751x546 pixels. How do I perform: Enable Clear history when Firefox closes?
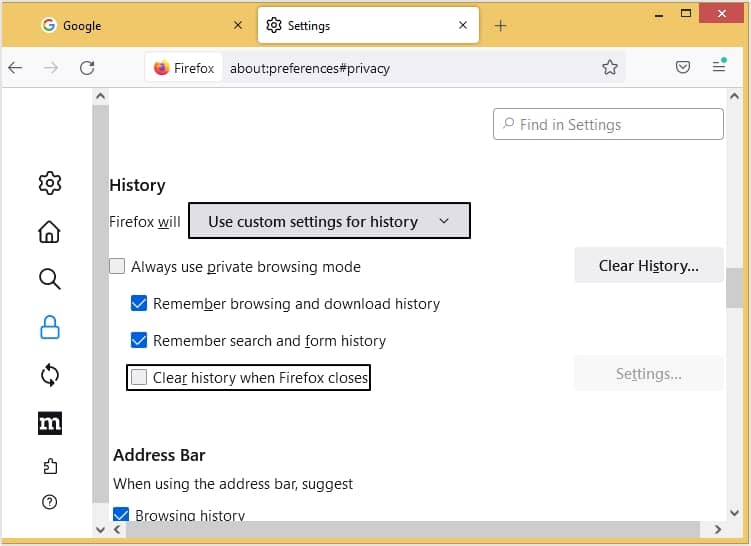tap(139, 377)
